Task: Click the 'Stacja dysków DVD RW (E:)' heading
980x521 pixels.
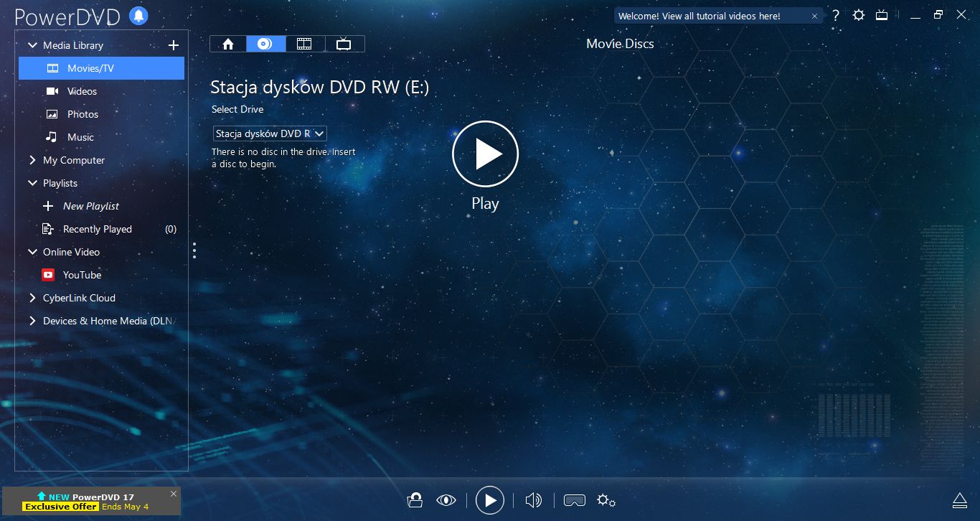Action: (320, 88)
